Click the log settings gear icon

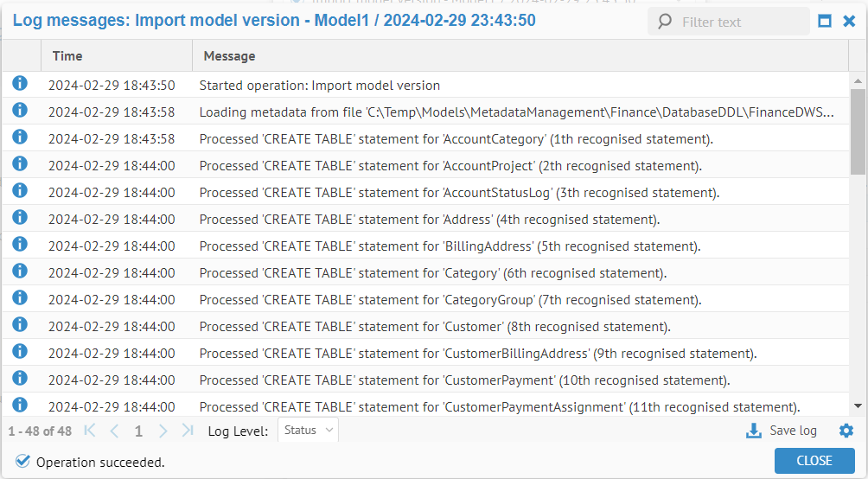pyautogui.click(x=846, y=431)
